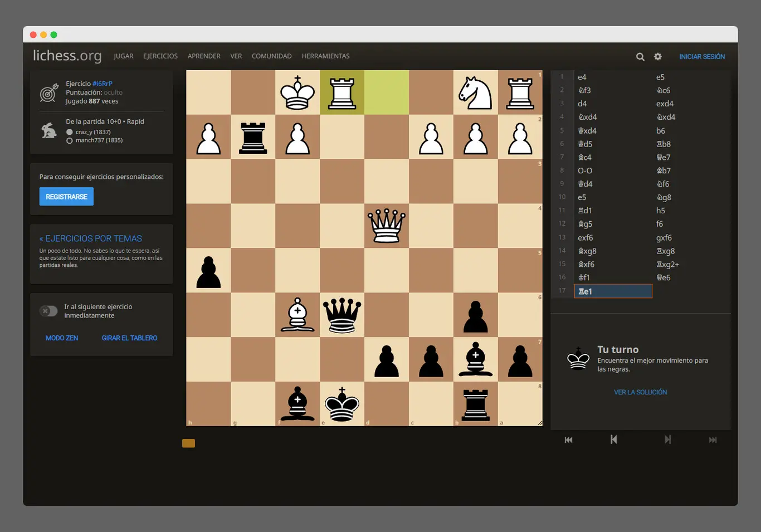Click GIRAR EL TABLERO

click(x=129, y=338)
